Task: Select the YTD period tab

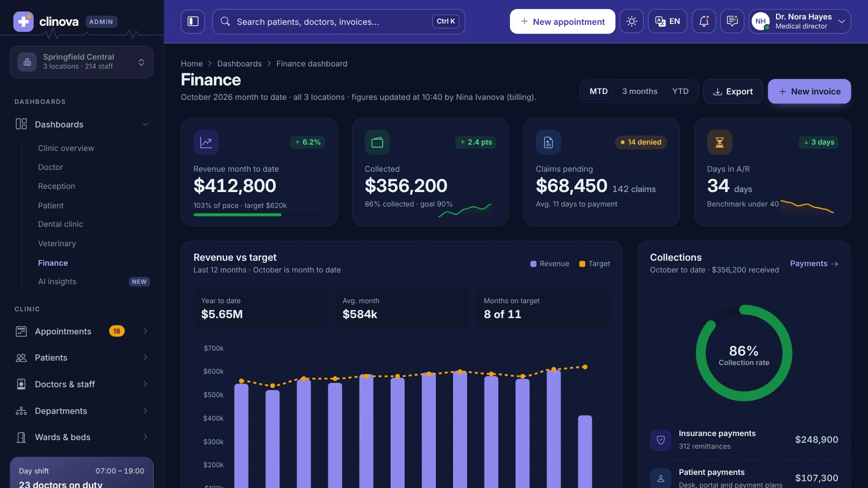Action: point(680,91)
